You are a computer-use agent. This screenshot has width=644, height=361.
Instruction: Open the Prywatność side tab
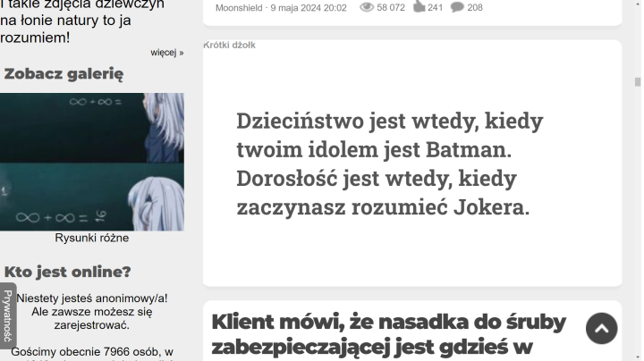tap(7, 315)
